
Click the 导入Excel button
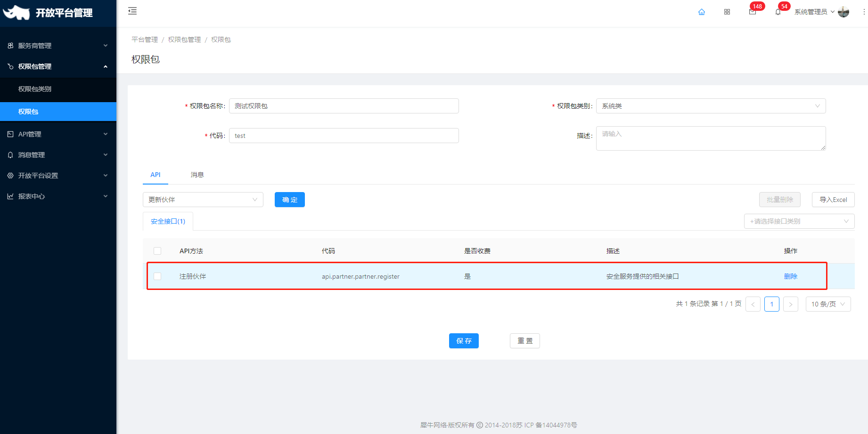[x=833, y=200]
